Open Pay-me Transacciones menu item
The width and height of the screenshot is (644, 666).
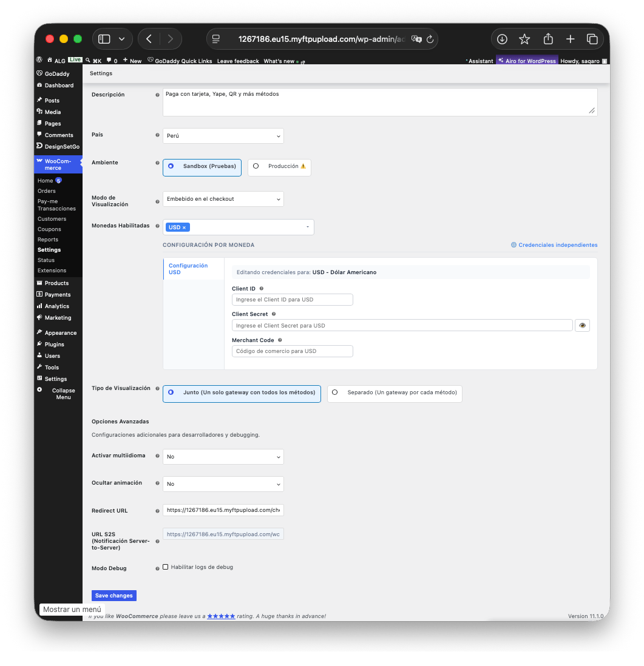click(56, 205)
